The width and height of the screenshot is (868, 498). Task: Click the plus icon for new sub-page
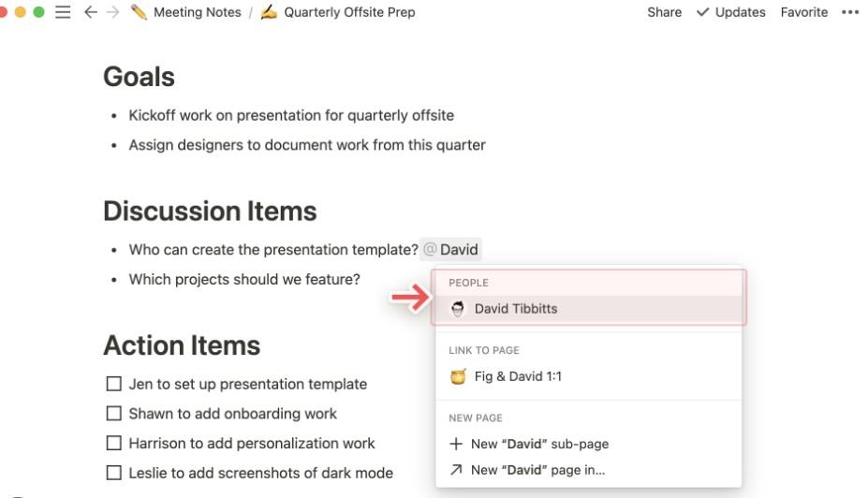click(457, 444)
